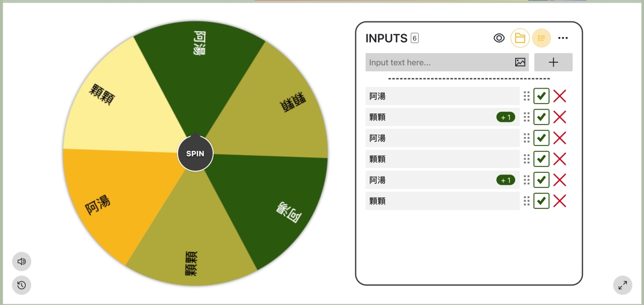Click the image upload icon in input field

pyautogui.click(x=520, y=62)
